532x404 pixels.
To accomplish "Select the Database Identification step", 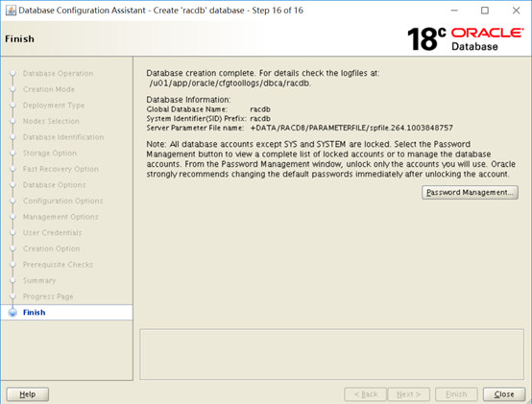I will coord(63,137).
